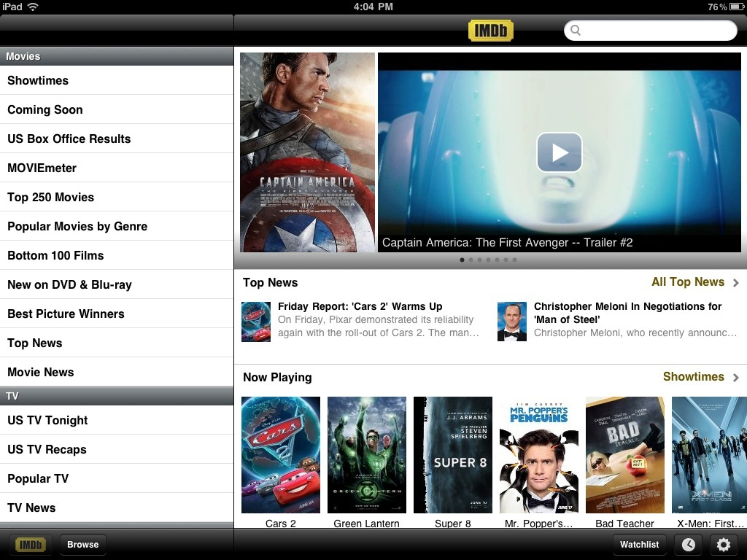Open Bottom 100 Films
This screenshot has width=747, height=560.
pyautogui.click(x=117, y=255)
